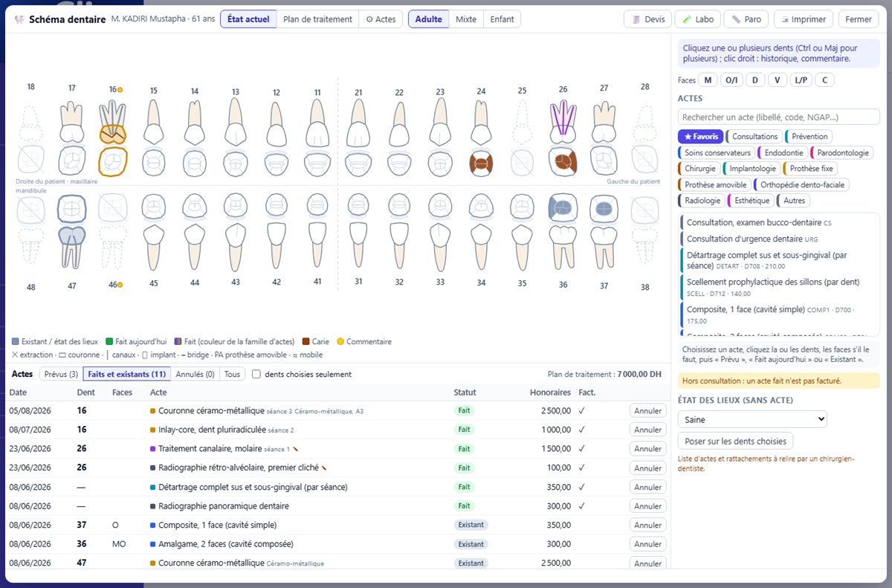Show the Annulés (0) acts tab

(194, 375)
